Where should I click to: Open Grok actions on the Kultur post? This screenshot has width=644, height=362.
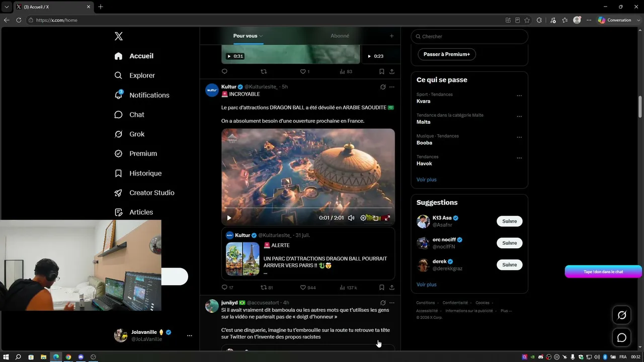383,87
